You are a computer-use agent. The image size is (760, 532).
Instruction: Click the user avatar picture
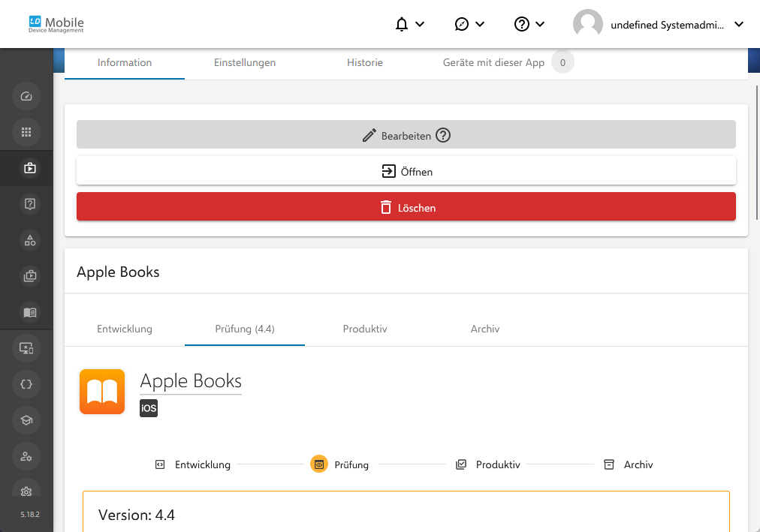[x=587, y=24]
